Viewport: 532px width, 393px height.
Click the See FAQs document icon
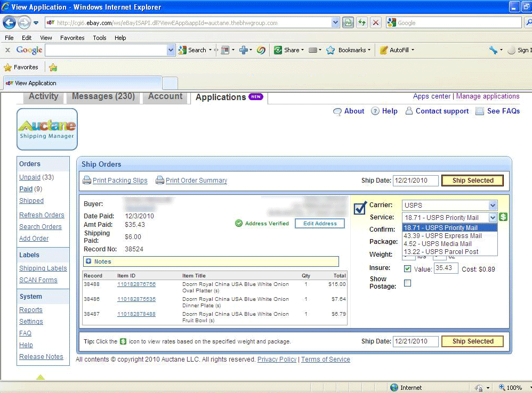(x=480, y=111)
